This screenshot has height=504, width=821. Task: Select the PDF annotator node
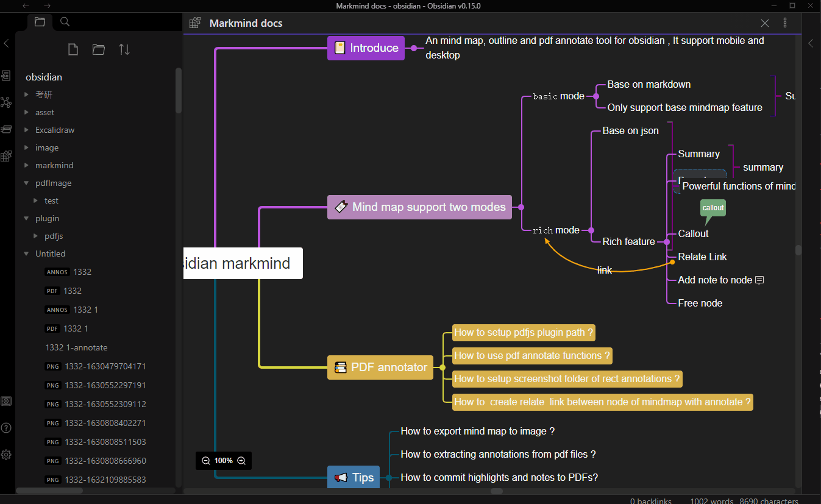(380, 367)
